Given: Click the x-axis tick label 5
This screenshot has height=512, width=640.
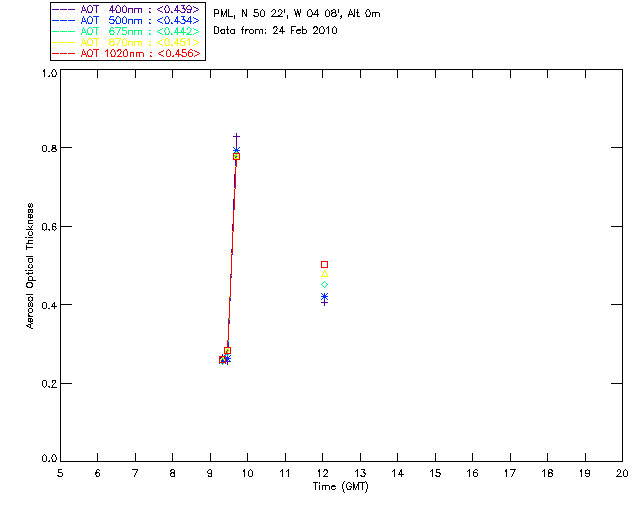Looking at the screenshot, I should click(x=60, y=473).
